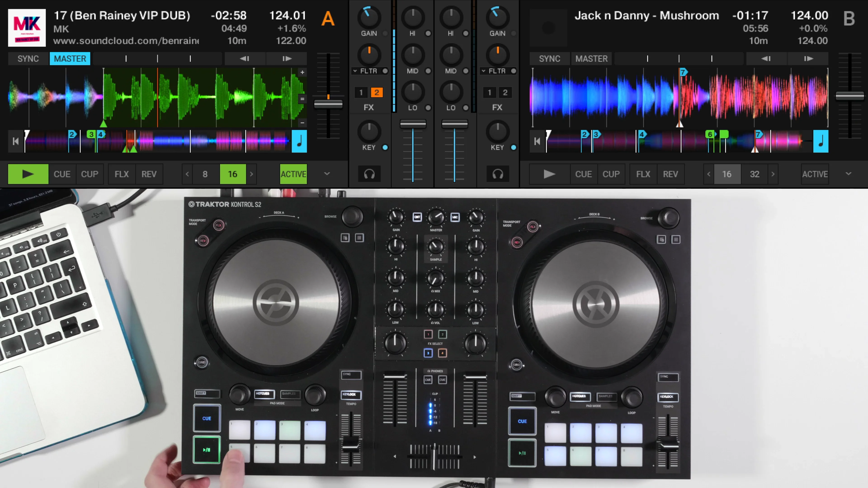The image size is (868, 488).
Task: Select FX unit 2 on Deck B
Action: (505, 92)
